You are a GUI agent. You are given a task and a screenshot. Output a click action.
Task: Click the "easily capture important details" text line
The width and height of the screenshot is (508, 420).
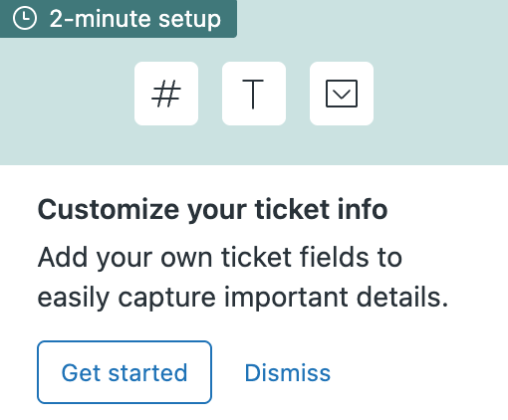point(243,298)
